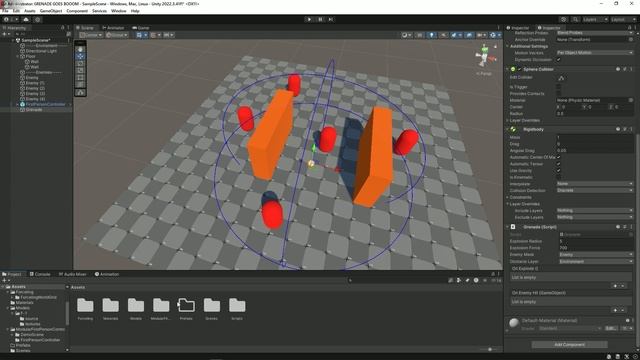Click the Default-Material preview sphere

point(514,323)
